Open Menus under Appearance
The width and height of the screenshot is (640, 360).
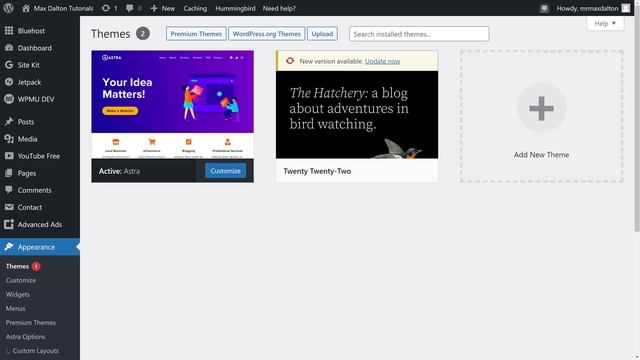pyautogui.click(x=16, y=309)
